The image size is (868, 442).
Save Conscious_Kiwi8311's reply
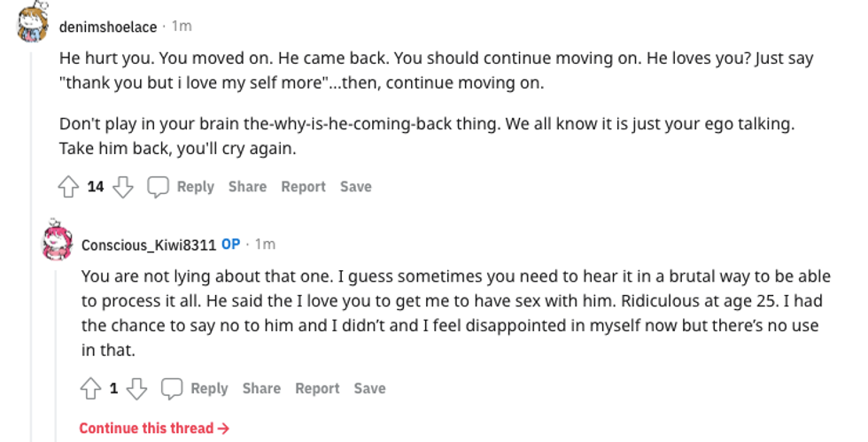click(369, 389)
